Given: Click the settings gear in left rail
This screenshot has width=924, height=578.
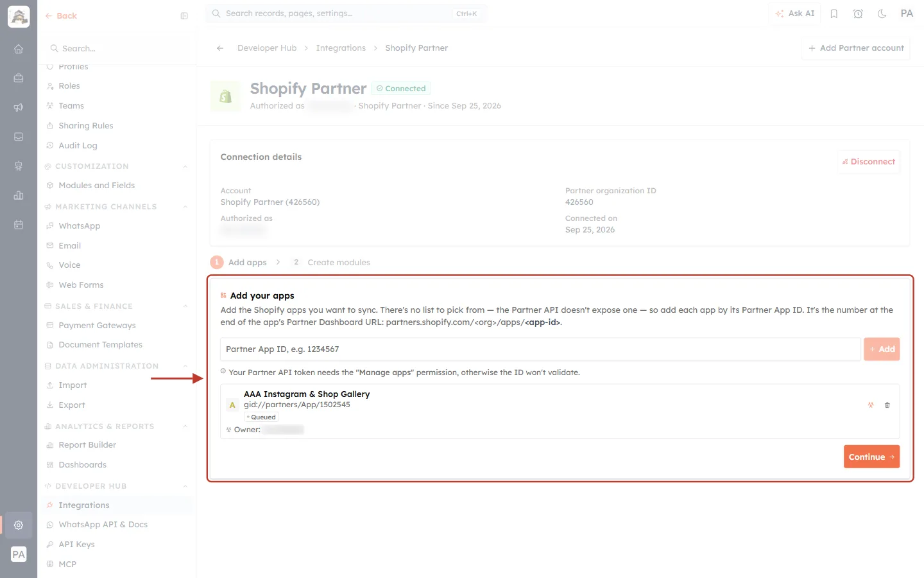Looking at the screenshot, I should (x=19, y=525).
